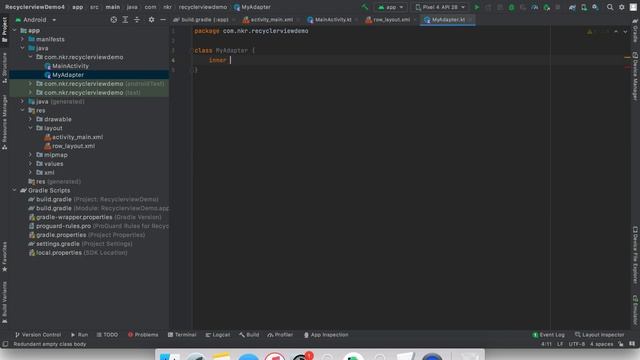
Task: Open the Profiler tool window
Action: click(x=280, y=335)
